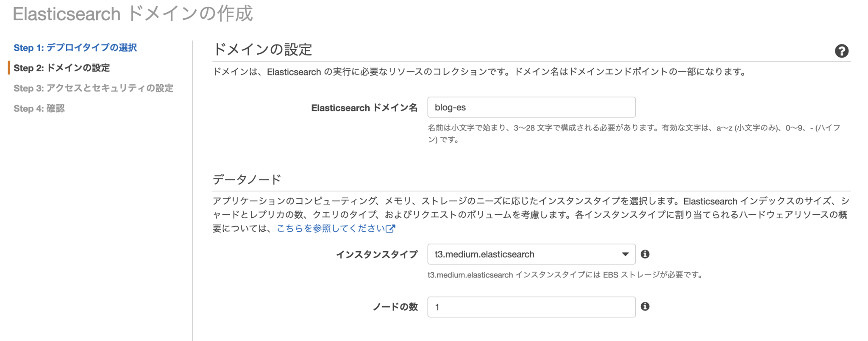Click the Elasticsearch ドメイン名 input containing blog-es

pos(531,107)
